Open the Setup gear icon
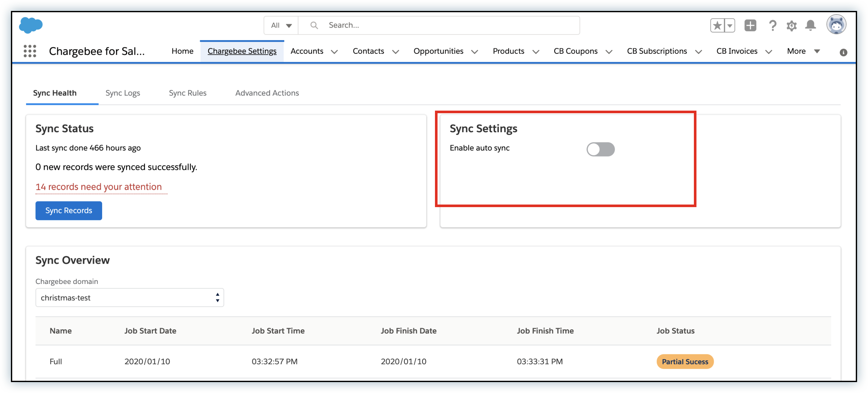 coord(791,26)
